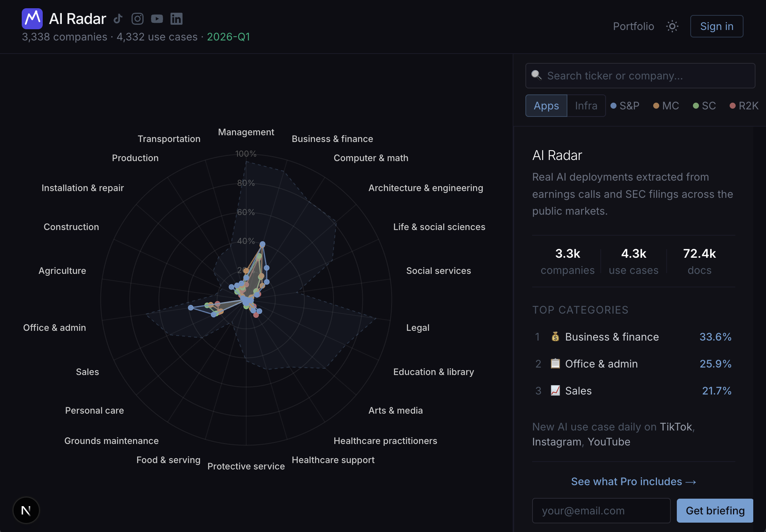Switch to the Infra tab
This screenshot has width=766, height=532.
(x=586, y=105)
